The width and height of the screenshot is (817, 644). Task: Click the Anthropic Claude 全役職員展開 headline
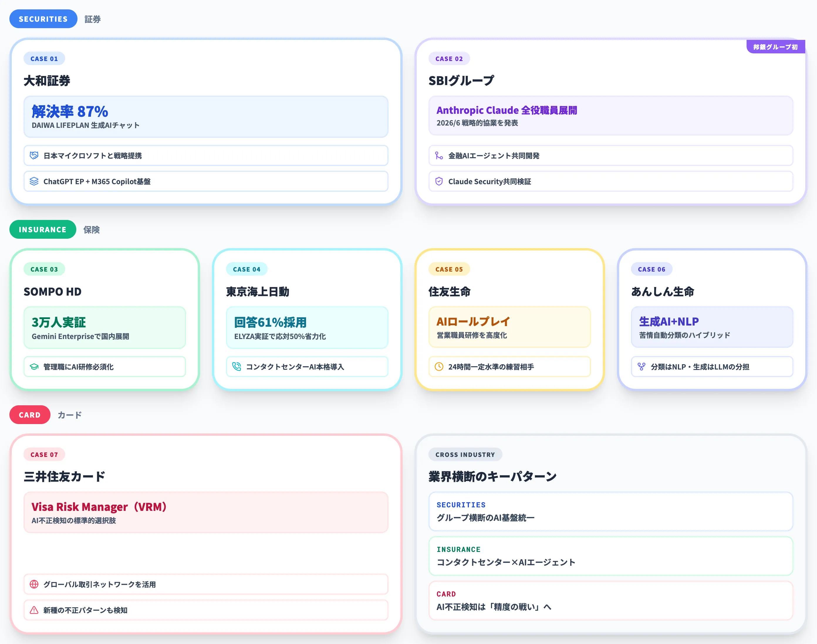(507, 110)
